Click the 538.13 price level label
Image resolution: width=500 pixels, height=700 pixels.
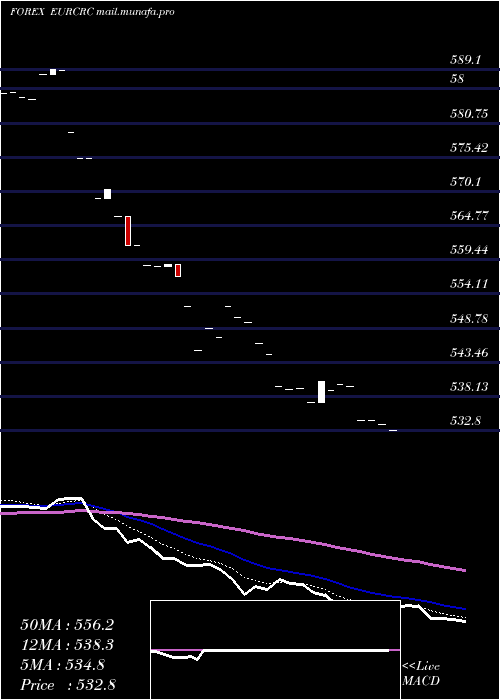469,386
